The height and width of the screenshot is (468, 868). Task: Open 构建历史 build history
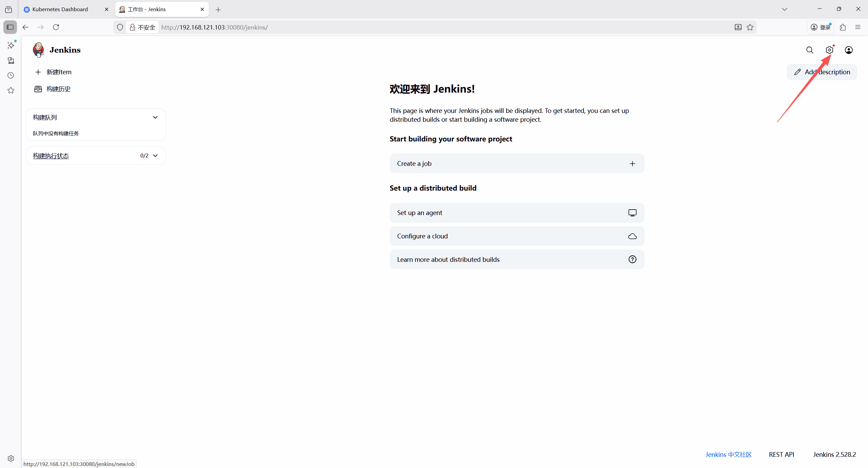tap(58, 89)
